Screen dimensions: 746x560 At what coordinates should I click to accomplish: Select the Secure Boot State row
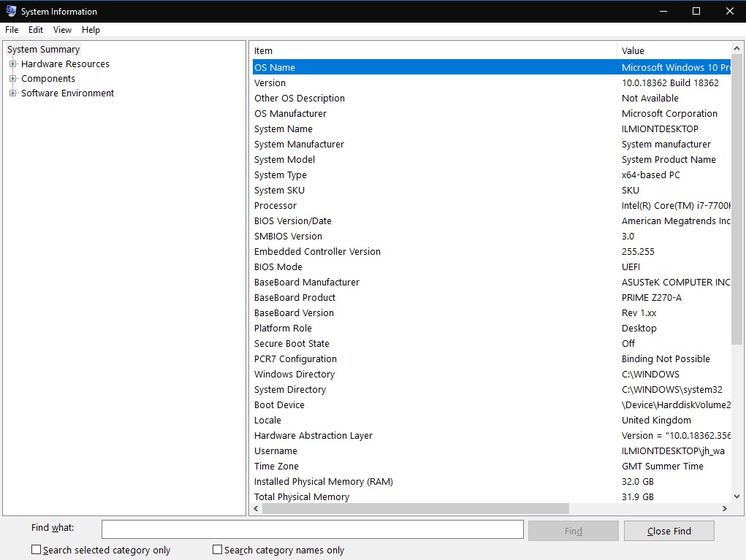(x=492, y=343)
